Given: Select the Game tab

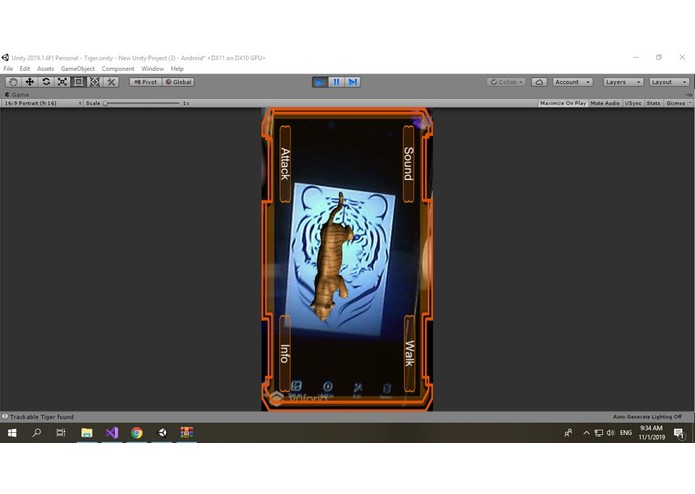Looking at the screenshot, I should 17,94.
